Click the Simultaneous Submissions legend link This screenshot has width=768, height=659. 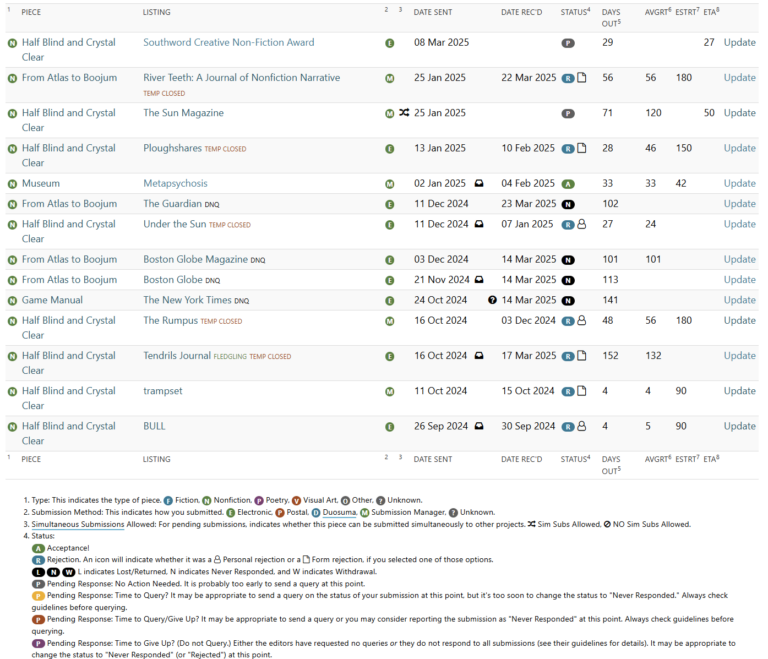tap(78, 525)
